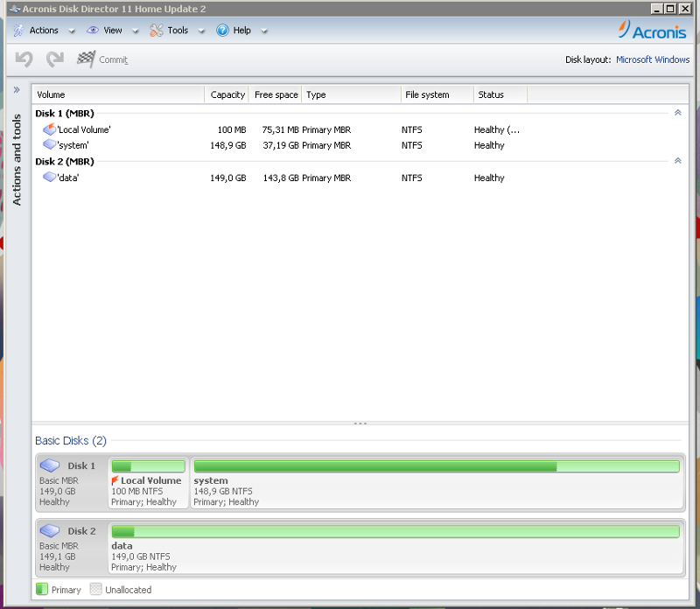Collapse the Disk 2 (MBR) group
The height and width of the screenshot is (609, 700).
pos(677,161)
